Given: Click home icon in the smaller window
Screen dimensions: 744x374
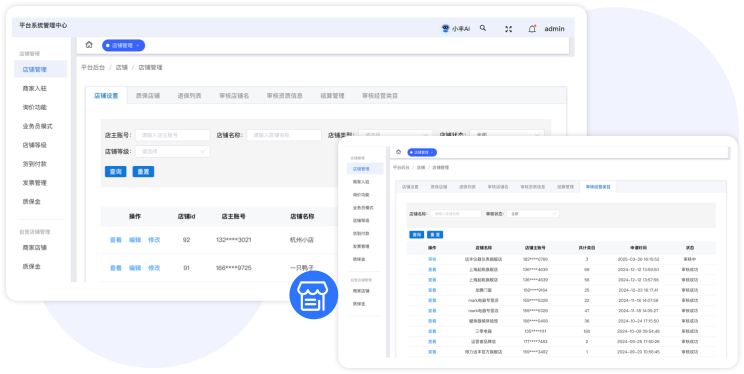Looking at the screenshot, I should pyautogui.click(x=399, y=152).
